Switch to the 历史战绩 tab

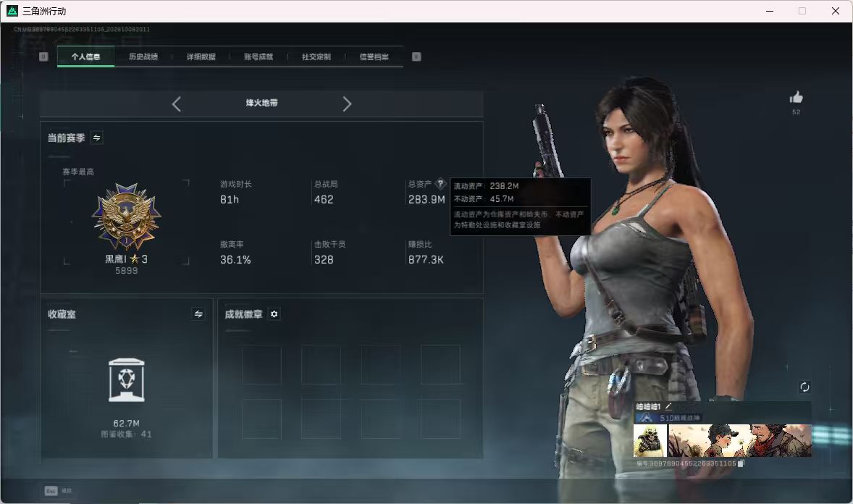click(143, 56)
